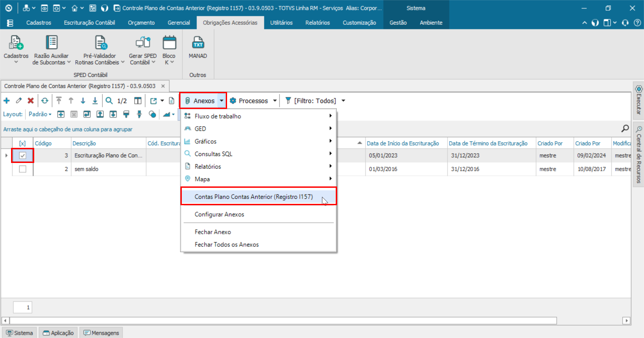Viewport: 644px width, 338px height.
Task: Expand the Relatórios submenu in Anexos
Action: click(259, 166)
